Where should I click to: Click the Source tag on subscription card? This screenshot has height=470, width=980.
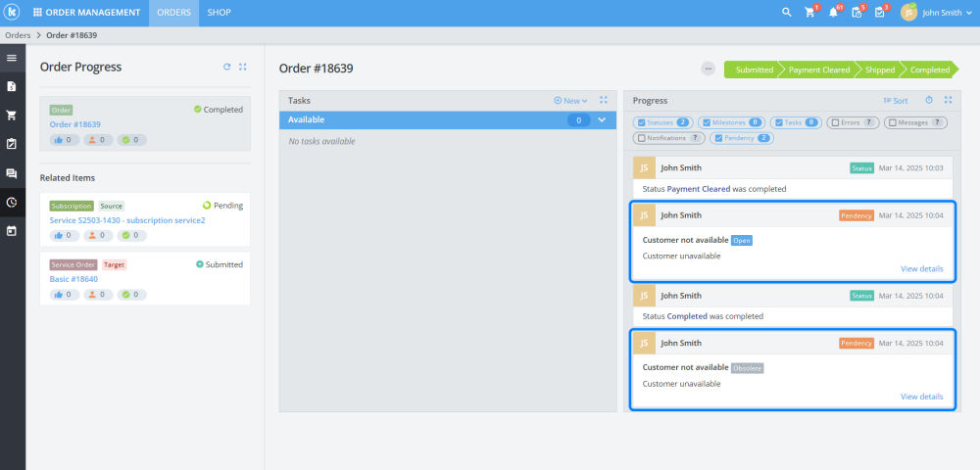tap(112, 206)
